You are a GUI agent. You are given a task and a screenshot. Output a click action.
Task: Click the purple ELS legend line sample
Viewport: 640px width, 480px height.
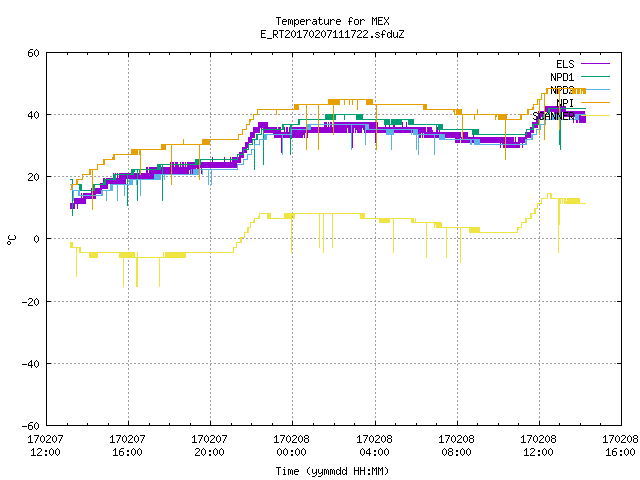[595, 64]
